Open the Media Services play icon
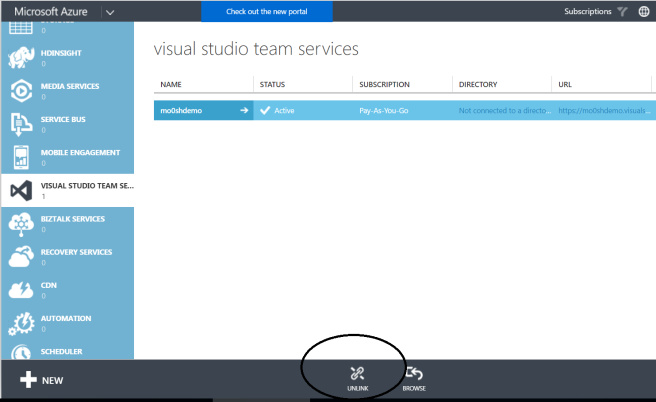Image resolution: width=656 pixels, height=402 pixels. click(x=21, y=90)
